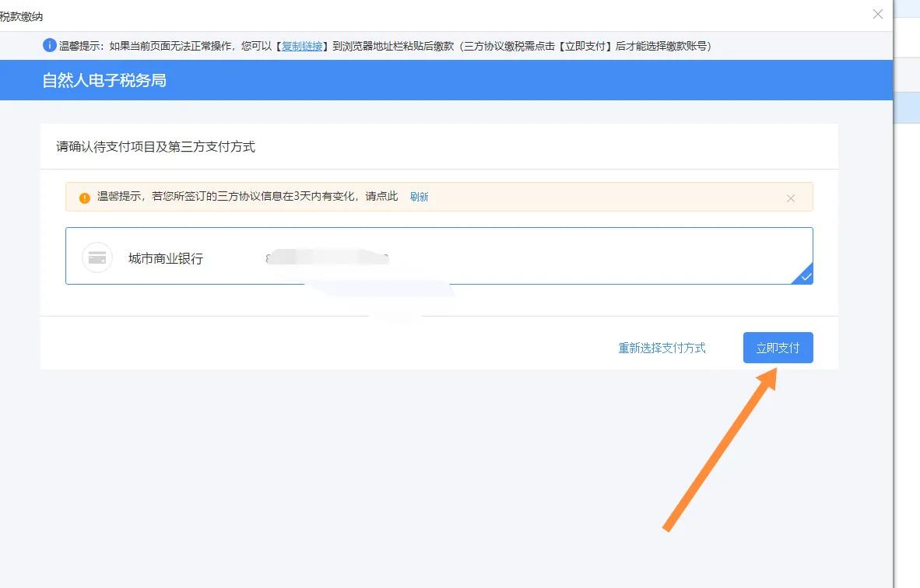Click the 复制链接 link in the top tip
This screenshot has width=920, height=588.
(x=302, y=45)
